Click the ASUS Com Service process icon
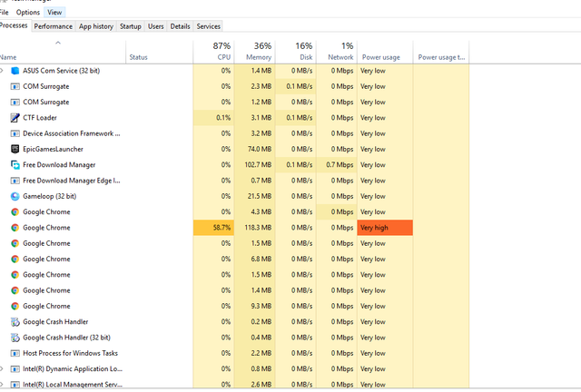Screen dimensions: 581x392 [15, 71]
